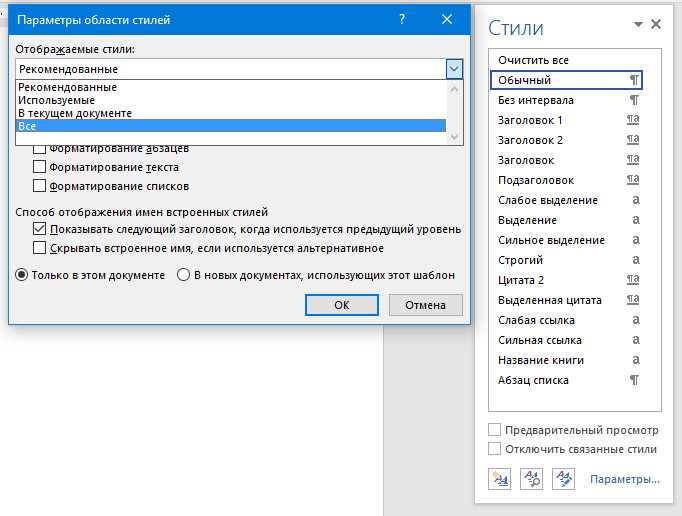Apply the Слабое выделение style
Screen dimensions: 682x516
(566, 200)
